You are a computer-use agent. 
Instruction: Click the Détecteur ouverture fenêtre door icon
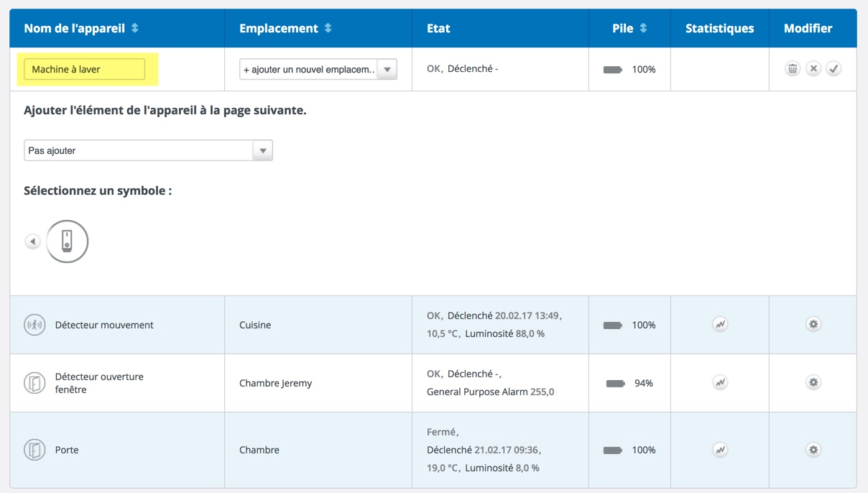34,383
